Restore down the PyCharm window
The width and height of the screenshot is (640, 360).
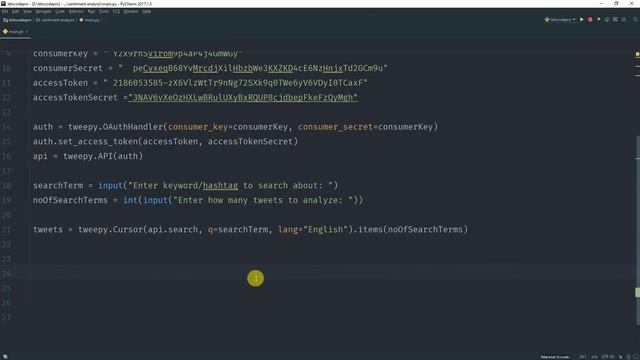(616, 4)
